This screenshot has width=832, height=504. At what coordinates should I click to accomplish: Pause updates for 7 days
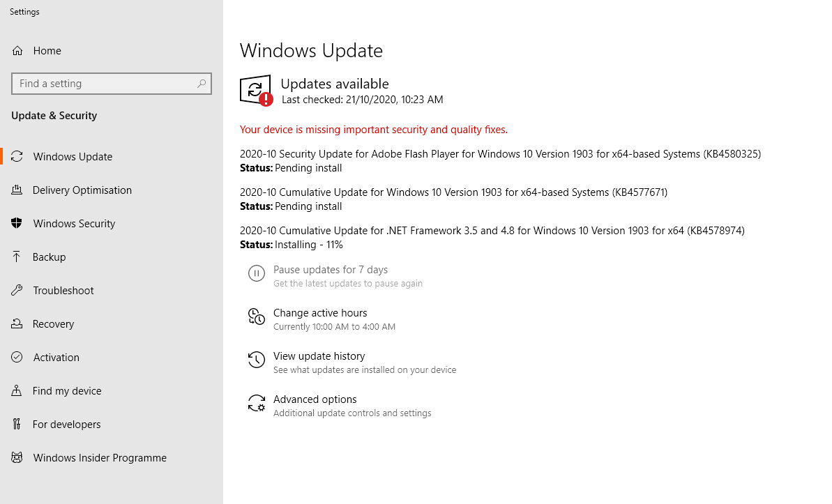click(x=331, y=270)
